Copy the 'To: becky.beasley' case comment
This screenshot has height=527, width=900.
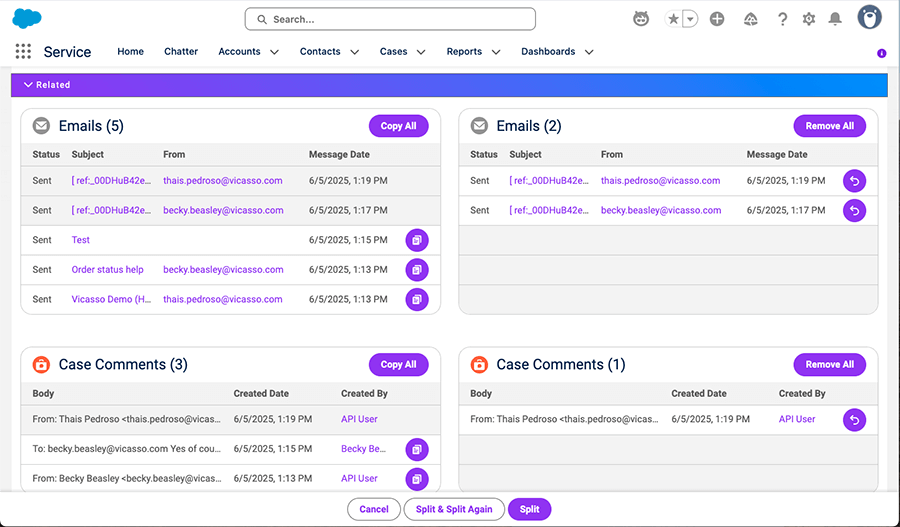click(x=417, y=450)
